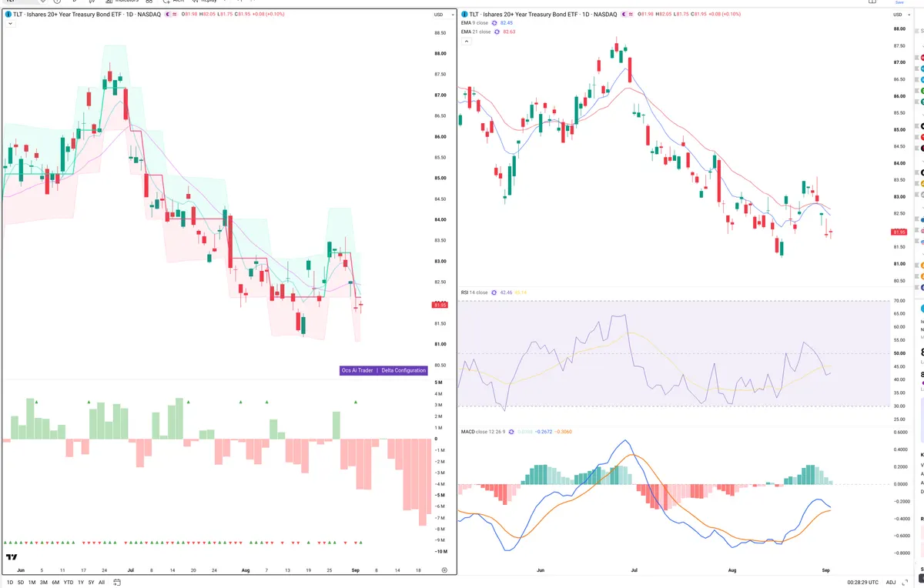Viewport: 924px width, 588px height.
Task: Expand the indicator legend in left chart
Action: [11, 24]
